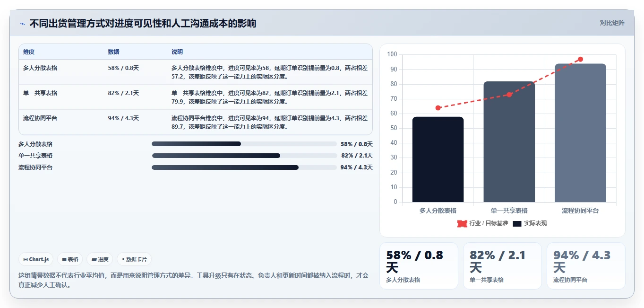644x308 pixels.
Task: Click the 流程协同平台 chart bar
Action: pyautogui.click(x=580, y=133)
